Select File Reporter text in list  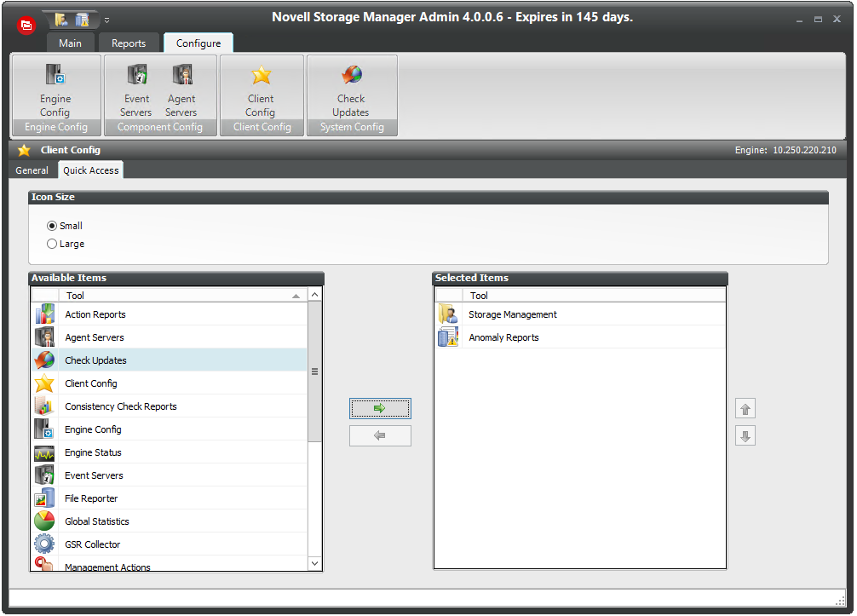[x=91, y=498]
